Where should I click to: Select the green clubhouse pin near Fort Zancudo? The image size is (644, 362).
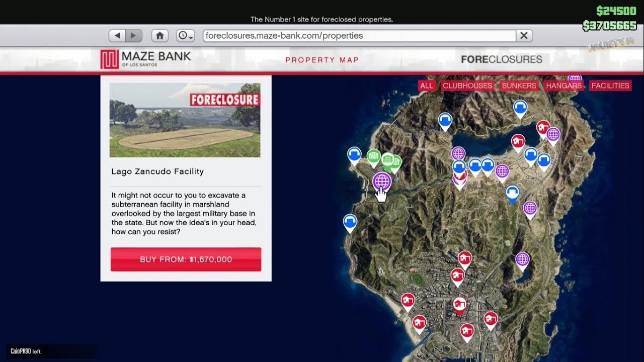[374, 157]
